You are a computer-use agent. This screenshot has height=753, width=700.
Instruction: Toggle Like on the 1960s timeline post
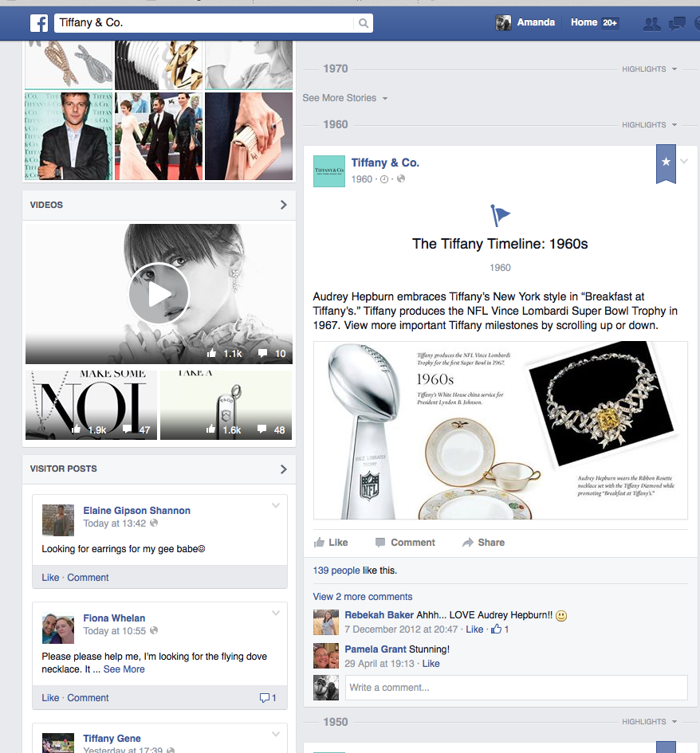click(x=331, y=543)
